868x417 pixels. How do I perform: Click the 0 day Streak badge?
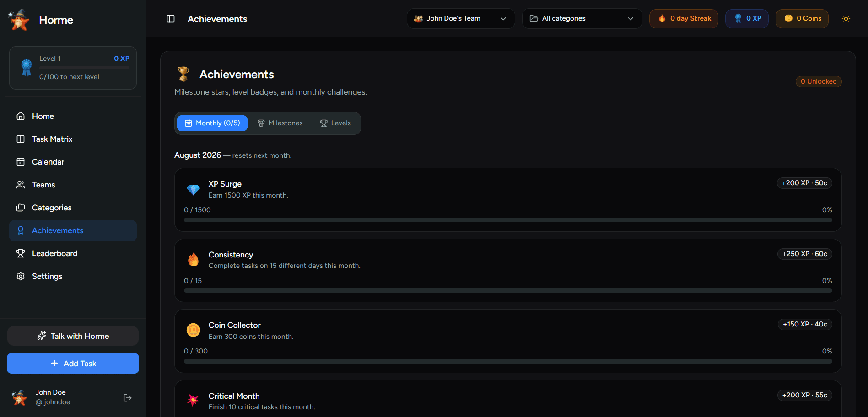point(684,18)
